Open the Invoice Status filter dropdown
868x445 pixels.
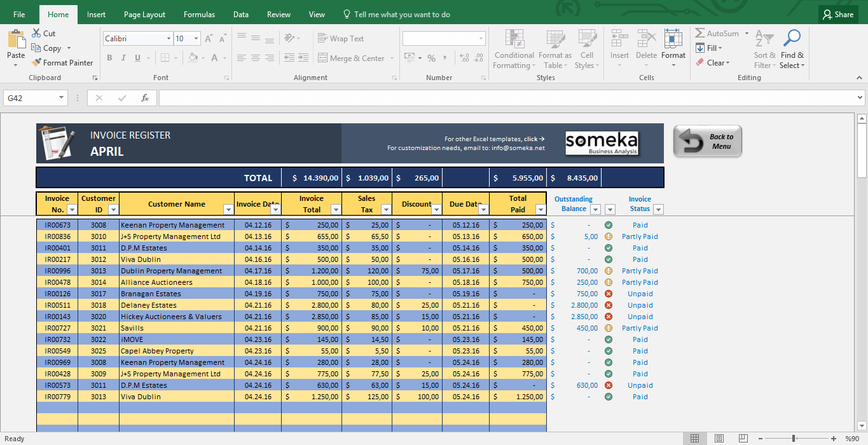point(658,209)
